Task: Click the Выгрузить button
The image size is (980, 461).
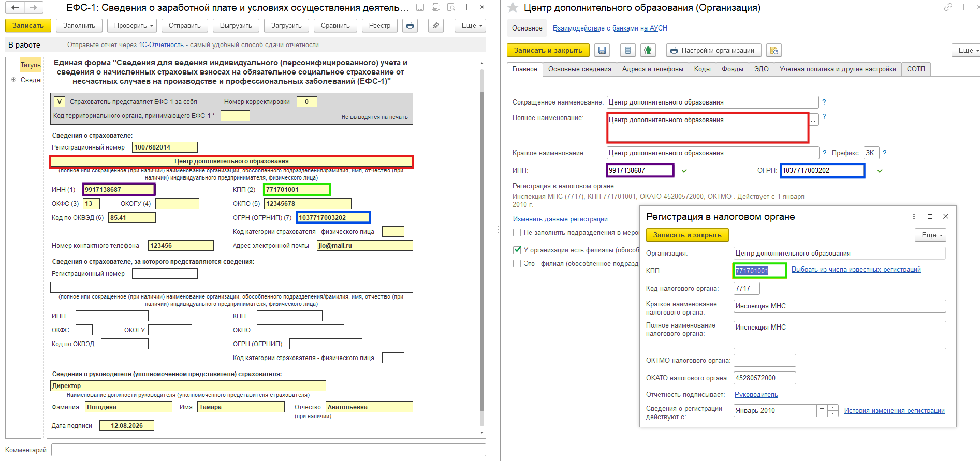Action: [236, 25]
